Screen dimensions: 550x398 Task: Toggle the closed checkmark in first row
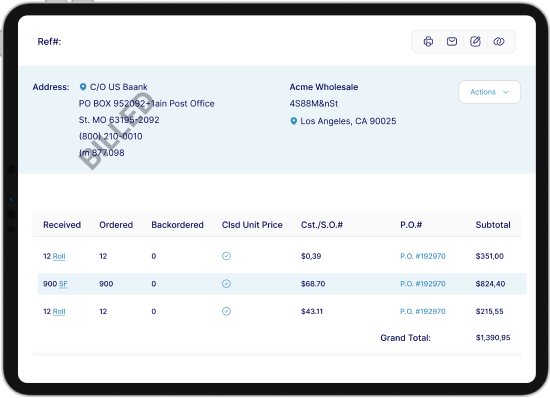tap(226, 256)
